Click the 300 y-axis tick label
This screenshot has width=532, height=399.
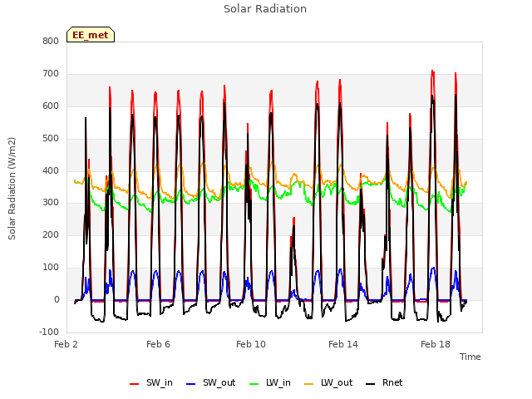[x=51, y=203]
